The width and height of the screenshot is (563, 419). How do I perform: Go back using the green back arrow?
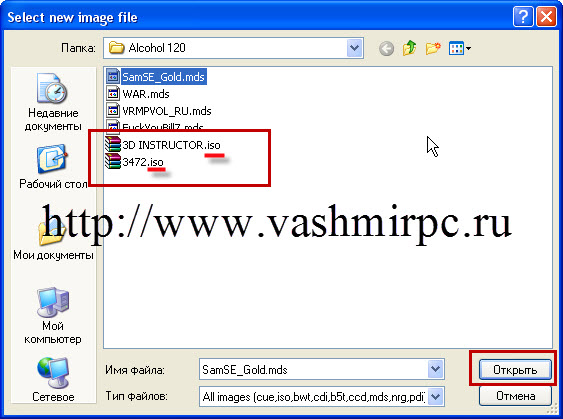click(386, 48)
